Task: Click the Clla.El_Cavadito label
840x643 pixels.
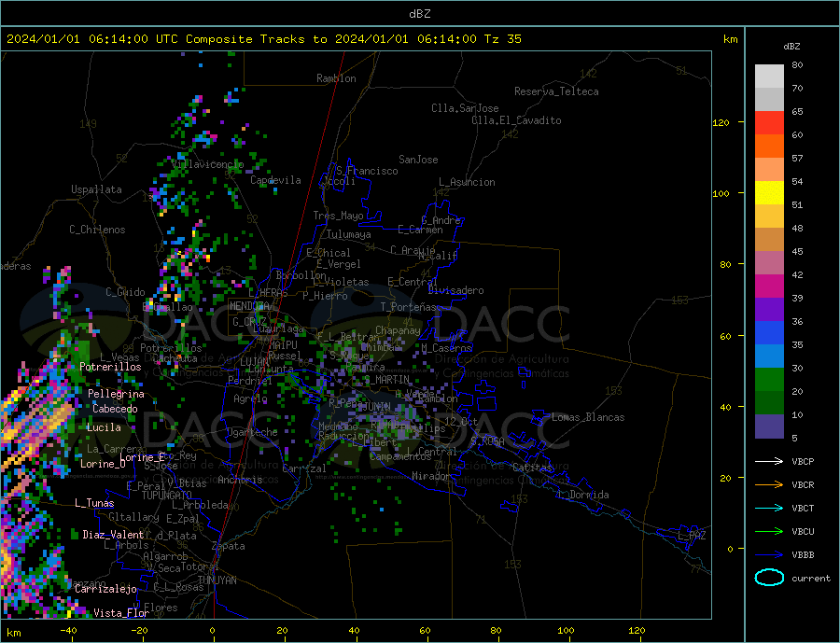Action: click(516, 120)
